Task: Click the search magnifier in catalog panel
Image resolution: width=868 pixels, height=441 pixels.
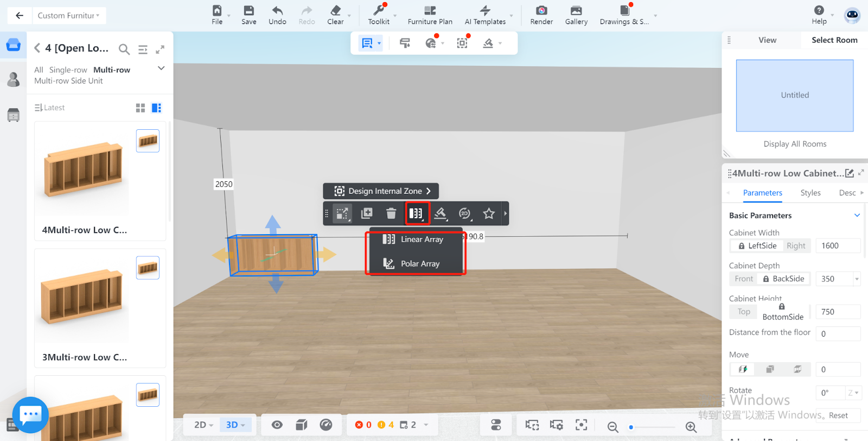Action: [x=124, y=49]
